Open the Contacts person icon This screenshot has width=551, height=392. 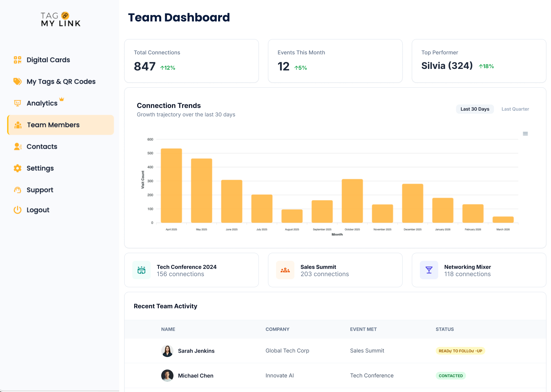(x=17, y=146)
